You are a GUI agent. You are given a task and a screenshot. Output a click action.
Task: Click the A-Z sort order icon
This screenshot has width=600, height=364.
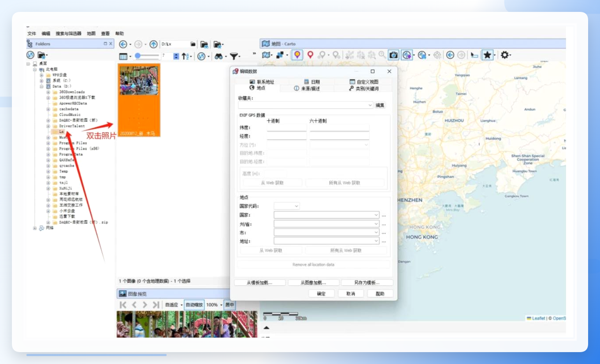185,56
